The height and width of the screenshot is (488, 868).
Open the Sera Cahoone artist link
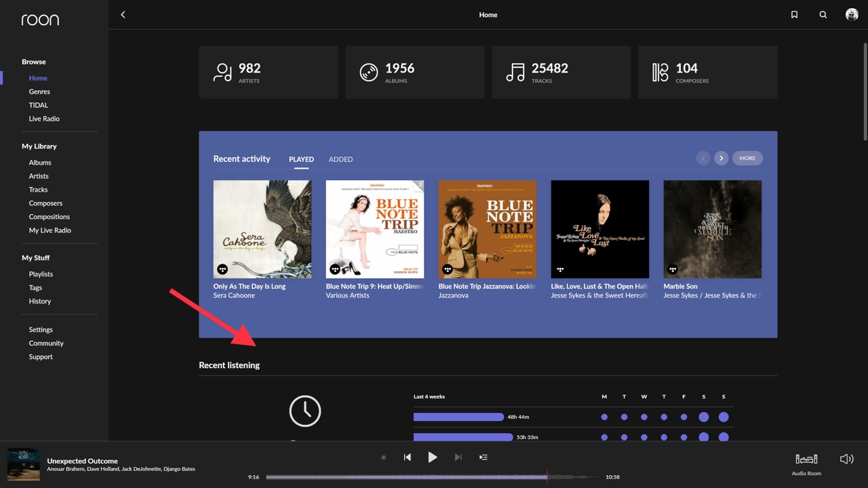point(234,296)
